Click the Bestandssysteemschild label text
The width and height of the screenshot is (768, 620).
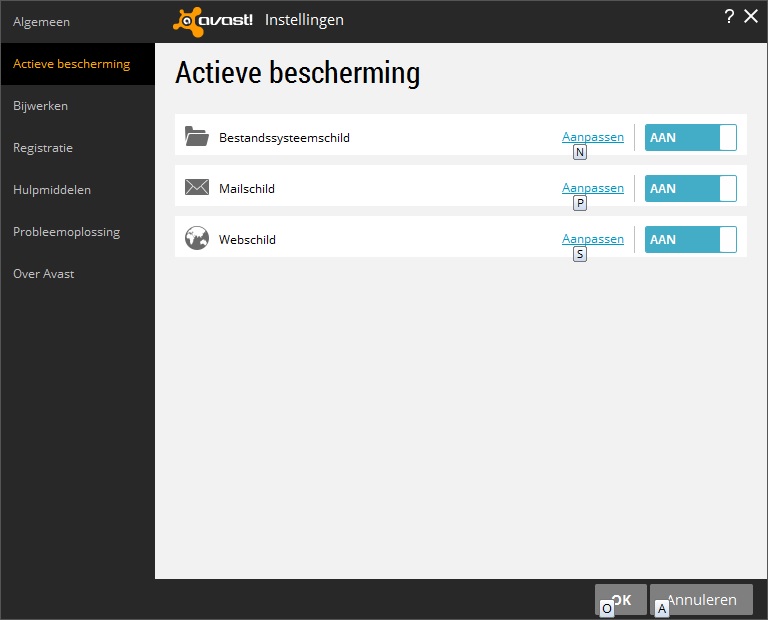(284, 138)
